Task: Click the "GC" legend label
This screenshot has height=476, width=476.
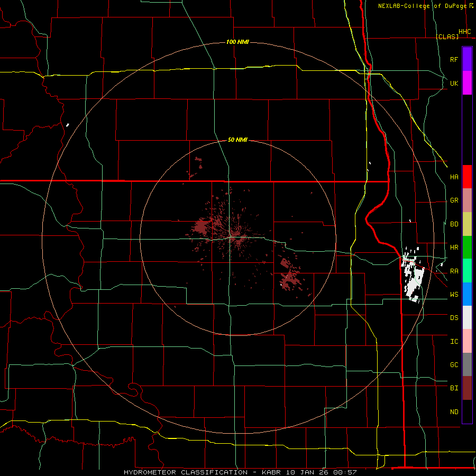Action: pyautogui.click(x=454, y=365)
